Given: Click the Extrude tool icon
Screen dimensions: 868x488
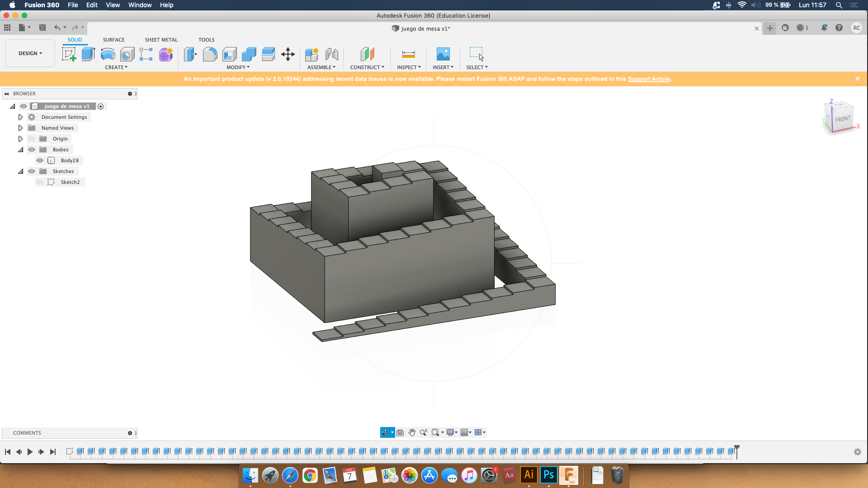Looking at the screenshot, I should (88, 54).
